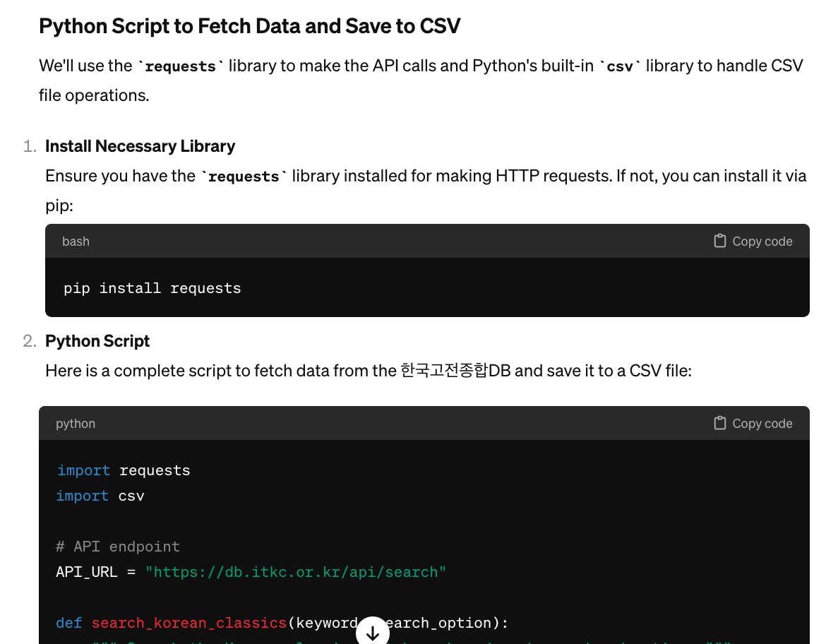The image size is (826, 644).
Task: Click the "Install Necessary Library" step title
Action: [x=140, y=146]
